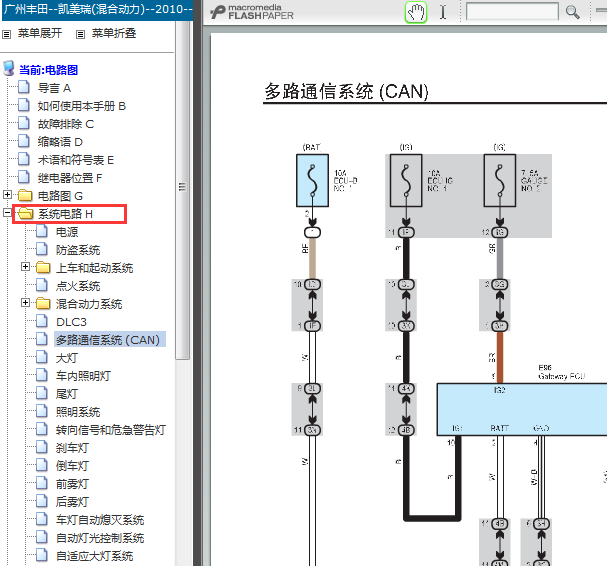Expand the 混合动力系统 folder
Viewport: 607px width, 566px height.
click(26, 303)
